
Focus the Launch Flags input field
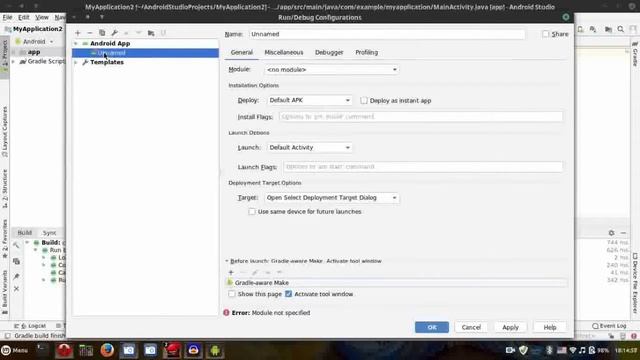click(423, 167)
